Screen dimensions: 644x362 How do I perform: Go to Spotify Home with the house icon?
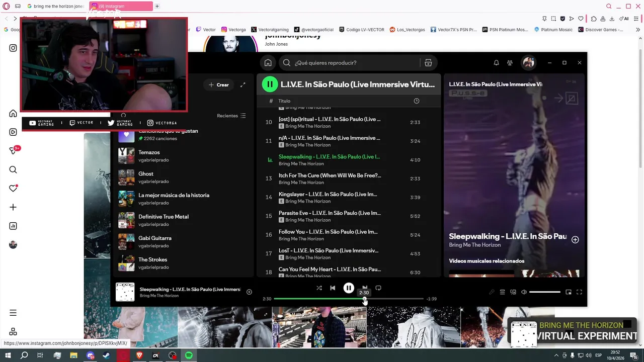pyautogui.click(x=268, y=63)
